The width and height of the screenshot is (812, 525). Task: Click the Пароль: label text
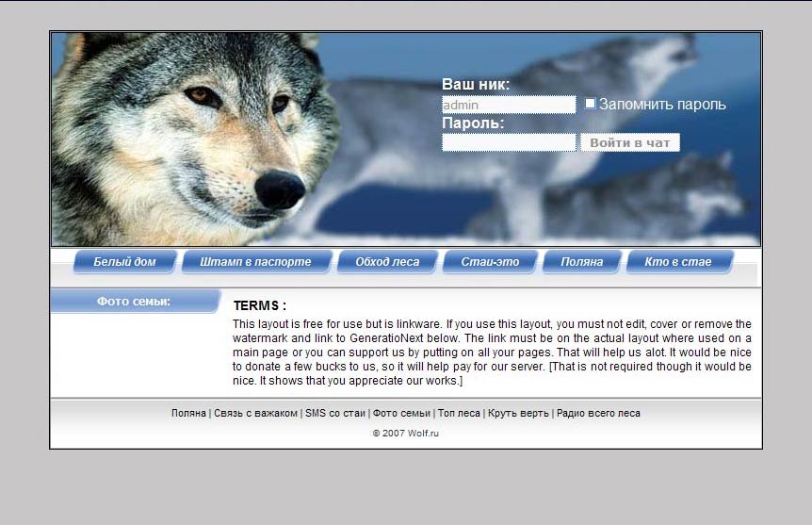473,123
